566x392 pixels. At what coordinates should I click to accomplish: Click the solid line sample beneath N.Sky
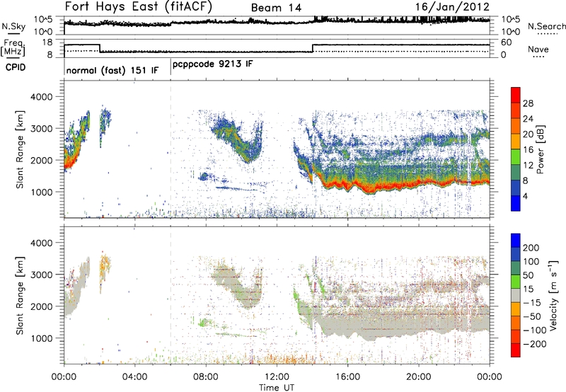tap(13, 33)
